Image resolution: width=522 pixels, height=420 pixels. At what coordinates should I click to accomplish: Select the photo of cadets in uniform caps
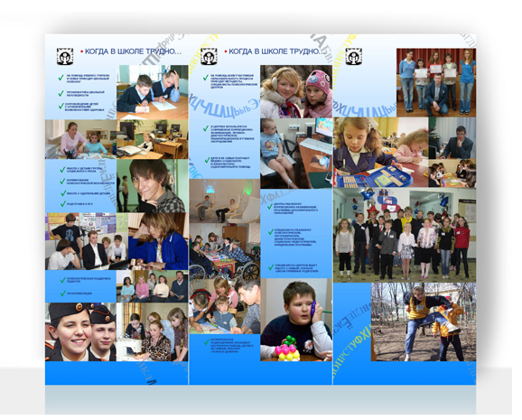click(x=81, y=331)
